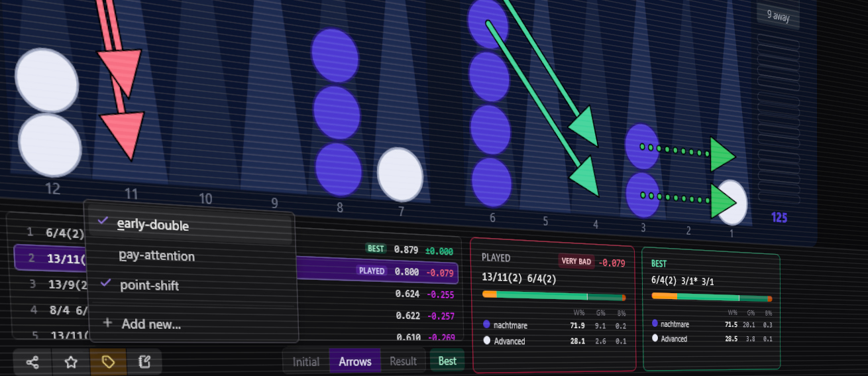Uncheck the early-double tag
The height and width of the screenshot is (376, 868).
tap(190, 224)
